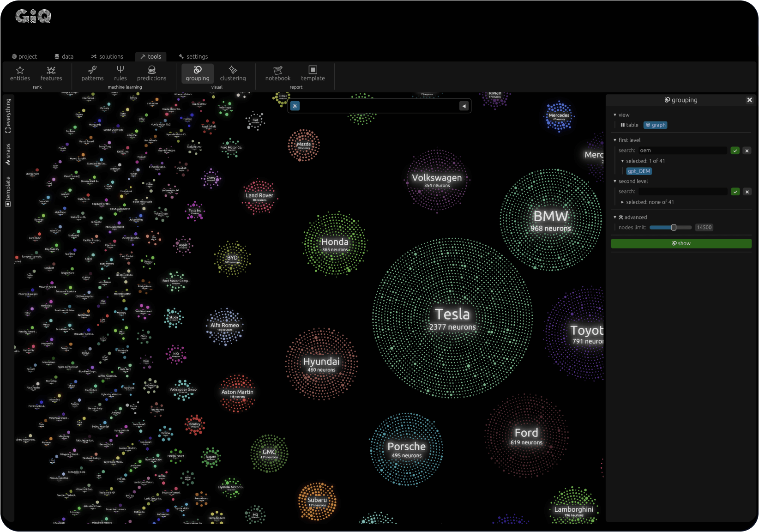Select the Subaru cluster
This screenshot has height=532, width=759.
pos(317,502)
